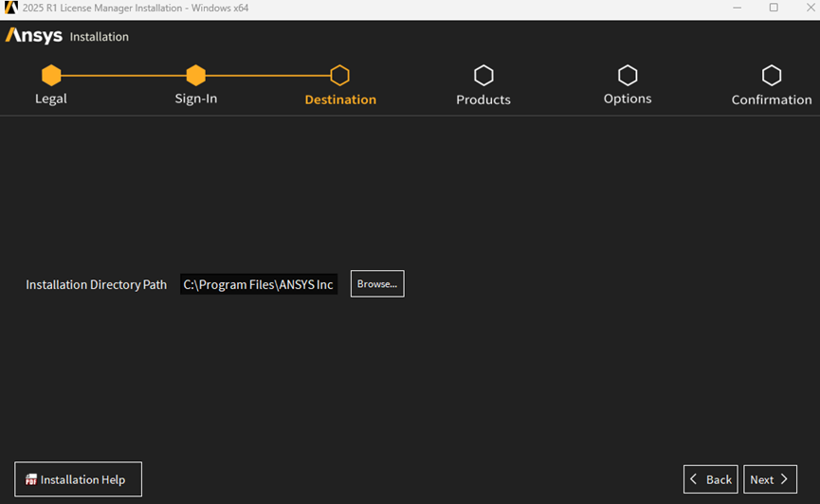The image size is (820, 504).
Task: Click the Ansys title bar app icon
Action: pyautogui.click(x=11, y=8)
